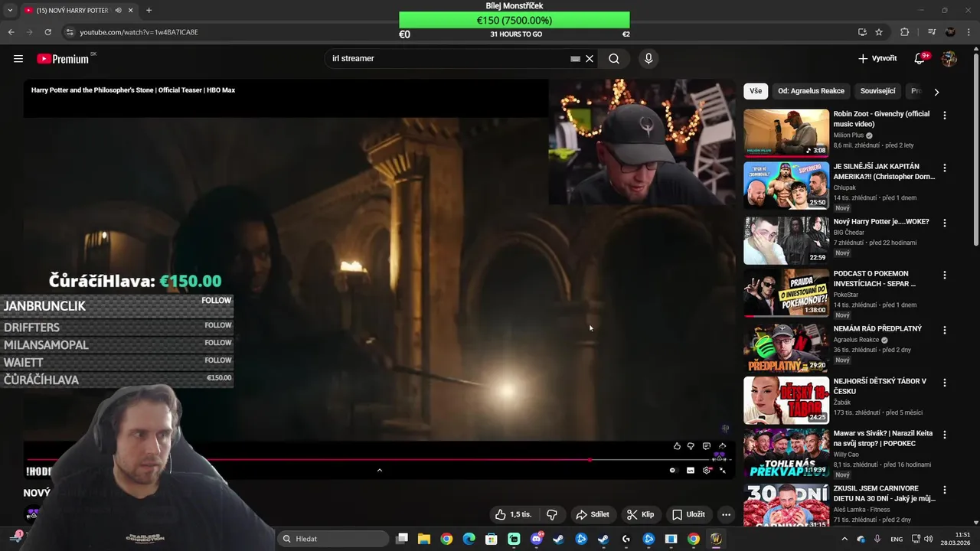Open the install app icon in address bar
Viewport: 980px width, 551px height.
862,32
